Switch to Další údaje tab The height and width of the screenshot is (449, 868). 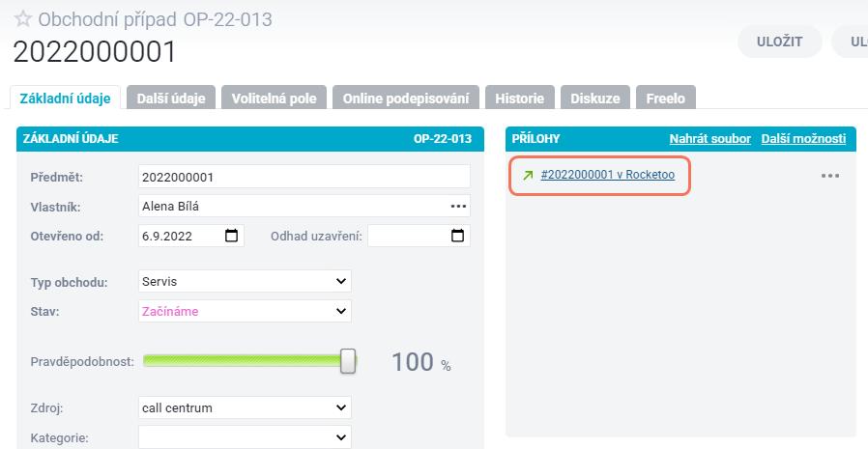(x=171, y=98)
